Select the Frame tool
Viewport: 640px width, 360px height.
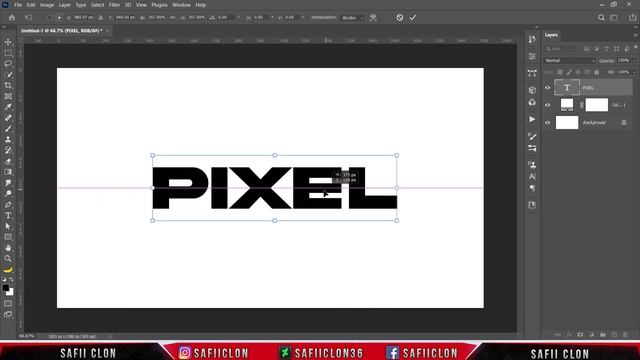[8, 96]
